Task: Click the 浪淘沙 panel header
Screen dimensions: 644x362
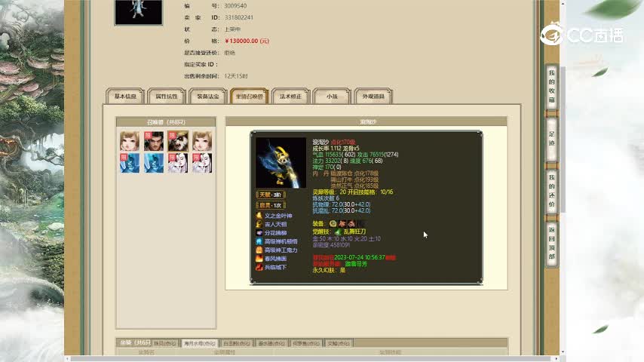Action: pyautogui.click(x=366, y=121)
